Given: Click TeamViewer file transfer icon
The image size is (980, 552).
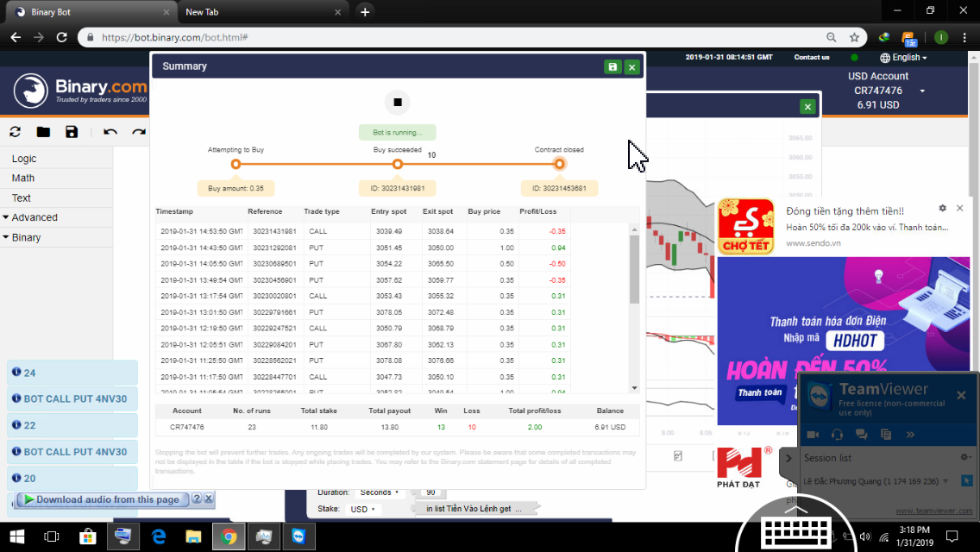Looking at the screenshot, I should pyautogui.click(x=886, y=435).
